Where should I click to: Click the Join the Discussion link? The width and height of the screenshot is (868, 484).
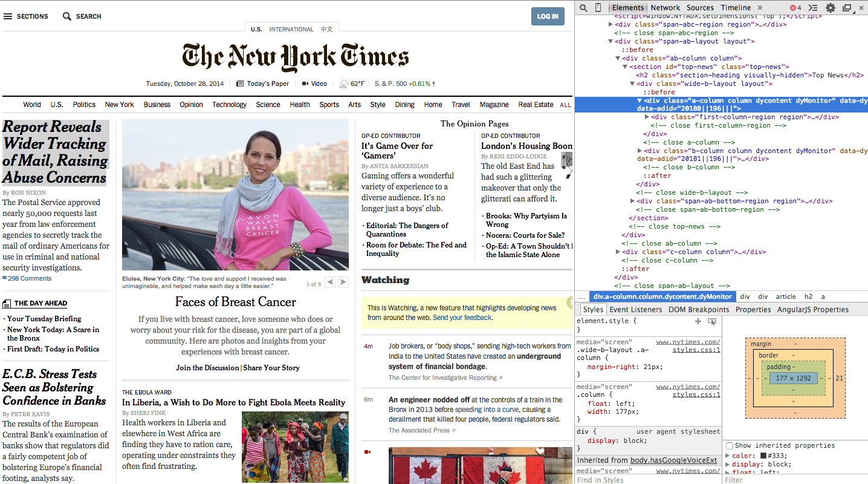point(207,368)
